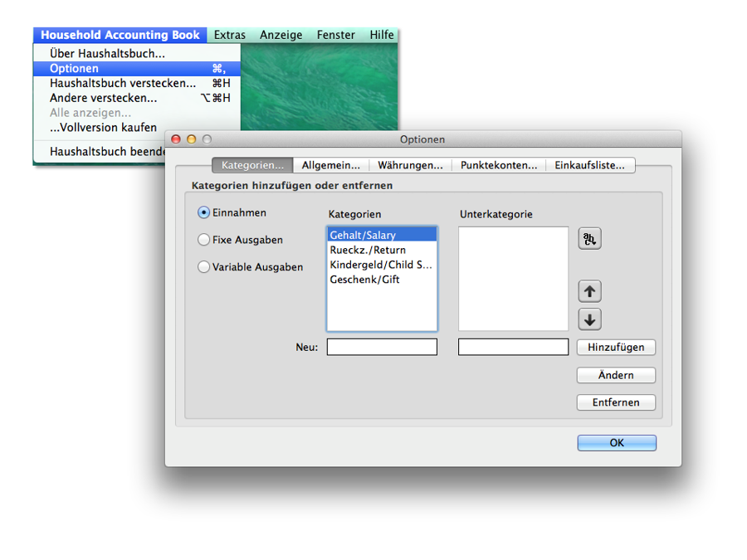Select Geschenk/Gift in the Kategorien list

(364, 280)
